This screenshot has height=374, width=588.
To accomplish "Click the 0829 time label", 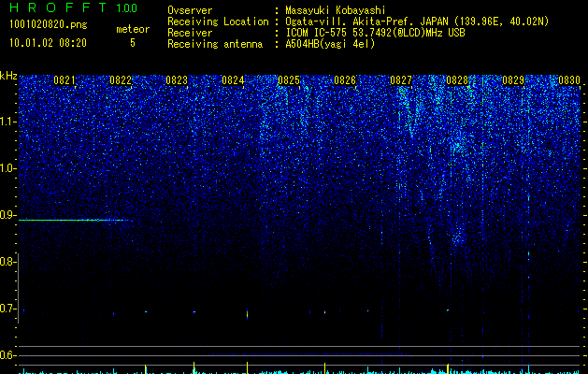I will (513, 79).
